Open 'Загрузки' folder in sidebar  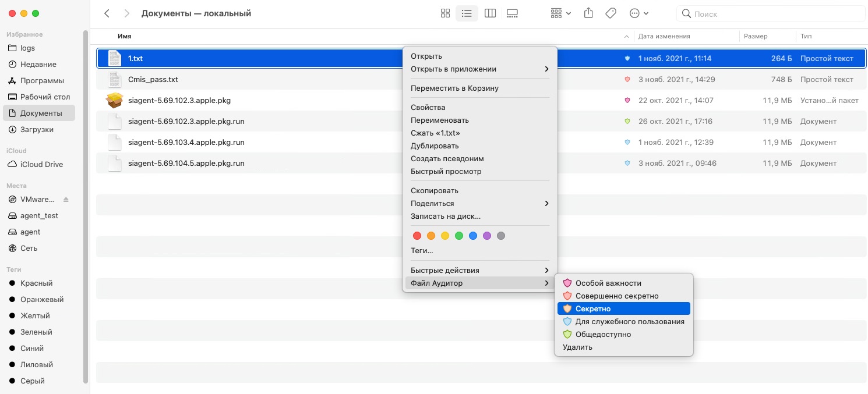(37, 129)
